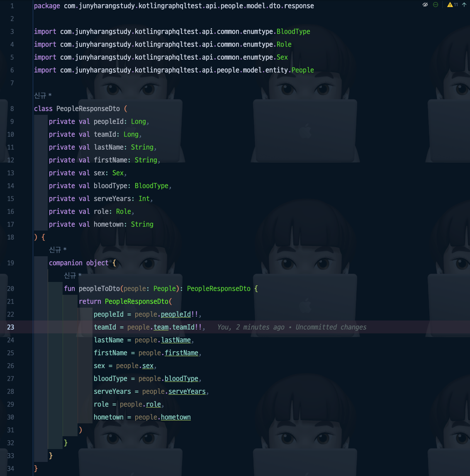
Task: Open the 신규 * author hint above companion object
Action: pyautogui.click(x=58, y=250)
